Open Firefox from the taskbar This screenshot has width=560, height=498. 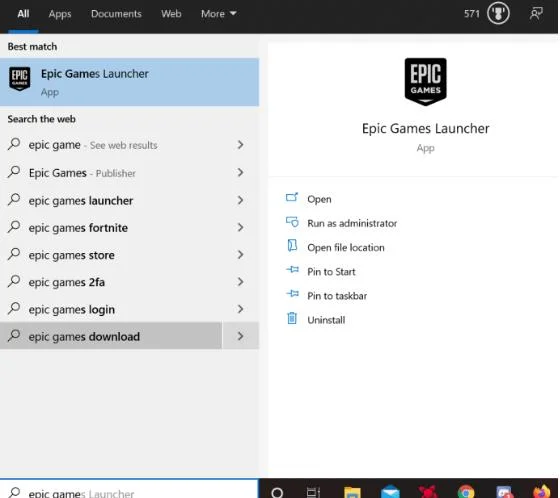pos(542,492)
